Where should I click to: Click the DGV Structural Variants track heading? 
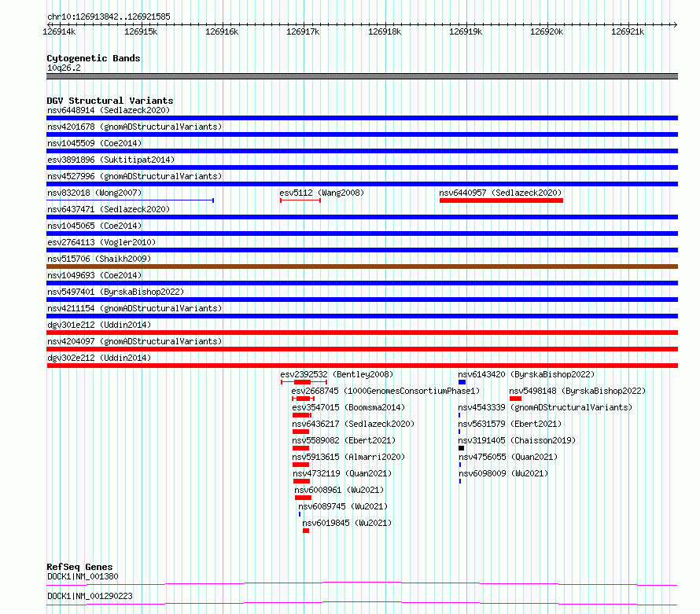(x=110, y=101)
